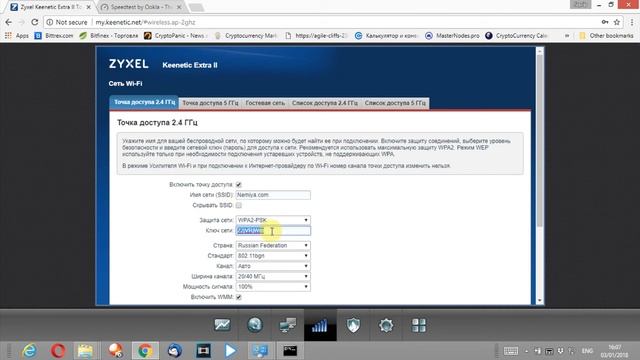This screenshot has width=640, height=360.
Task: Open the system monitor section icon
Action: (222, 325)
